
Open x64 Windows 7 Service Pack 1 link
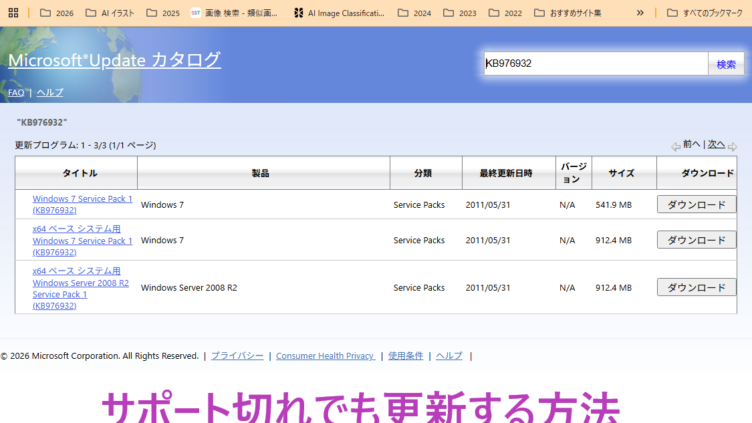(82, 240)
